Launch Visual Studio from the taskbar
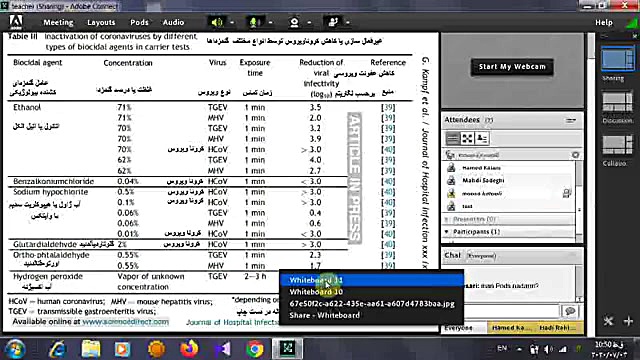The height and width of the screenshot is (360, 640). (222, 349)
